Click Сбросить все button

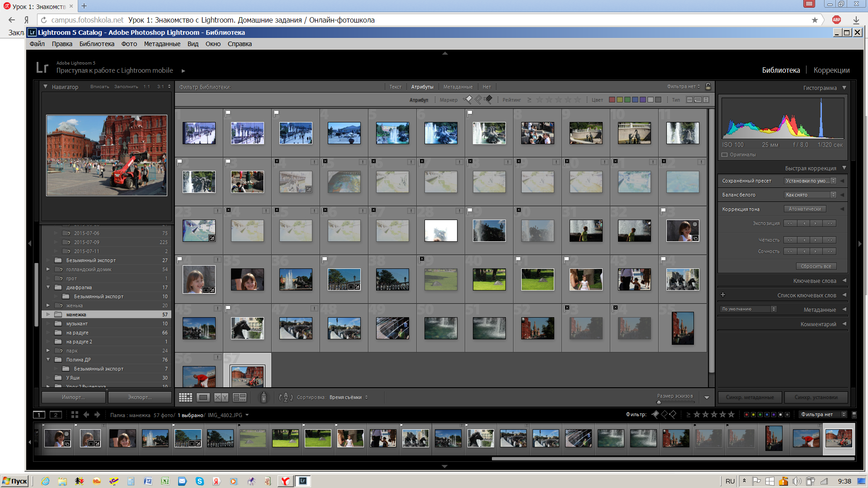click(816, 266)
